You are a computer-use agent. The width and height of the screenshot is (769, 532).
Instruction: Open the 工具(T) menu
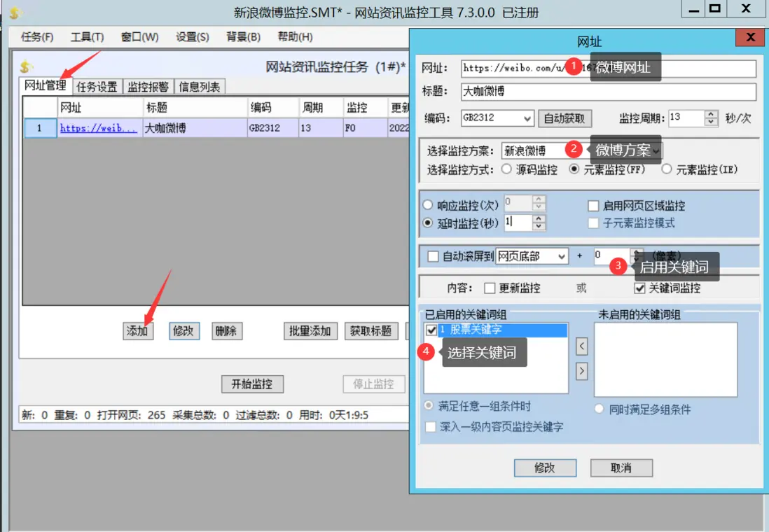pos(89,37)
